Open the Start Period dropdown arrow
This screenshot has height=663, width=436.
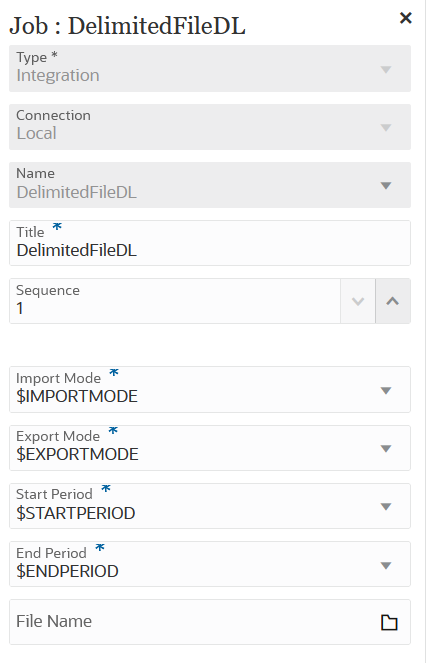tap(386, 506)
